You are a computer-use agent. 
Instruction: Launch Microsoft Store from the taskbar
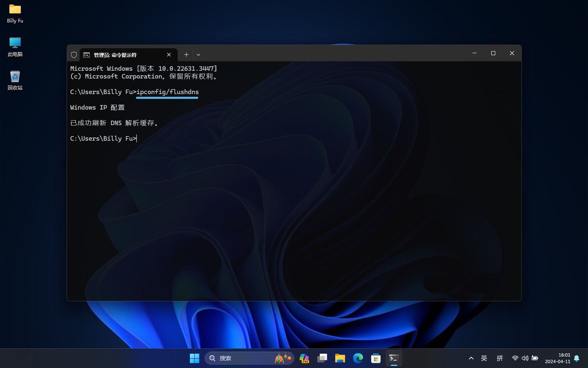pyautogui.click(x=376, y=358)
